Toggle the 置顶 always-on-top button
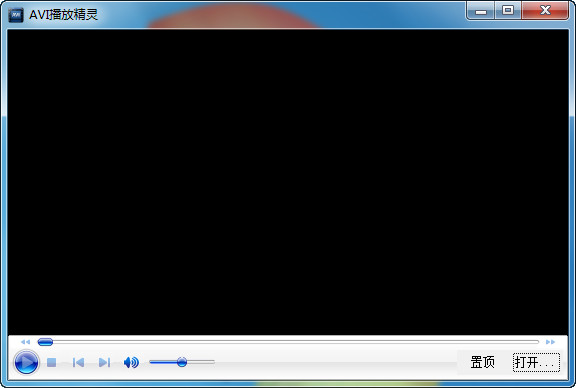 pyautogui.click(x=482, y=362)
